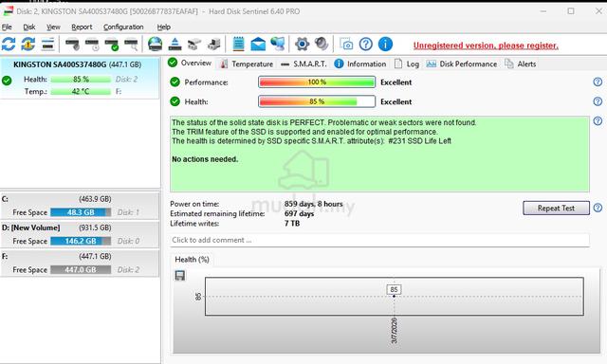The height and width of the screenshot is (364, 607).
Task: Open the Configuration menu
Action: click(x=123, y=27)
